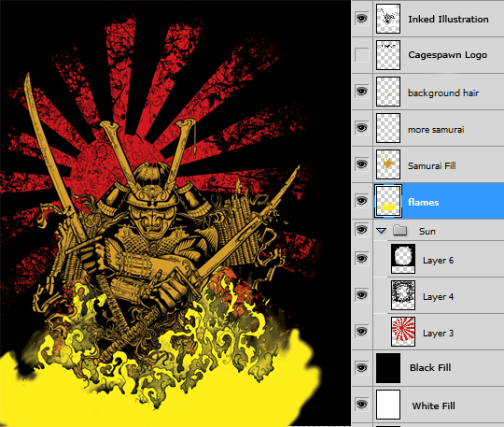The height and width of the screenshot is (427, 504).
Task: Toggle visibility of background hair layer
Action: [x=361, y=92]
